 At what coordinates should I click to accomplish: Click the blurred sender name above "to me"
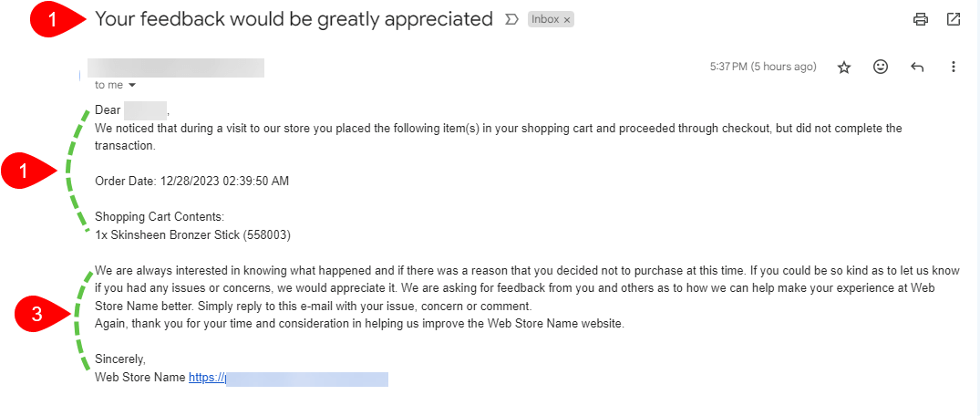175,67
